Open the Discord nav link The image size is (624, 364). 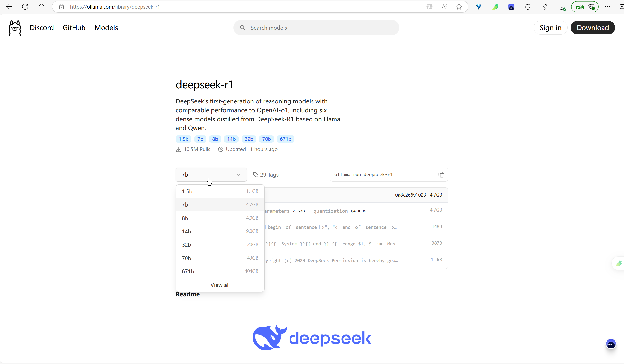42,28
